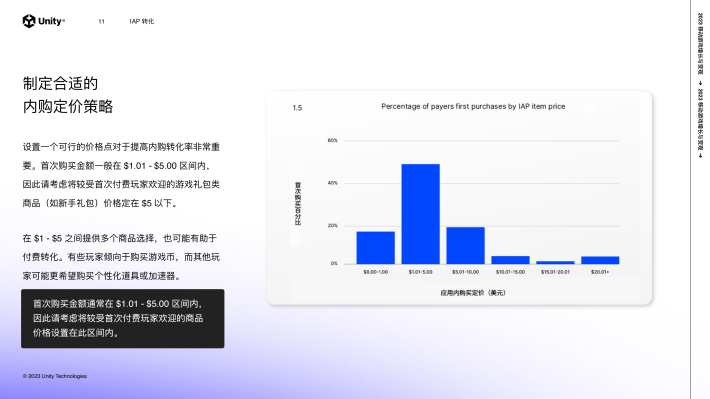Click the top vertical 2023 sidebar text

(x=700, y=43)
